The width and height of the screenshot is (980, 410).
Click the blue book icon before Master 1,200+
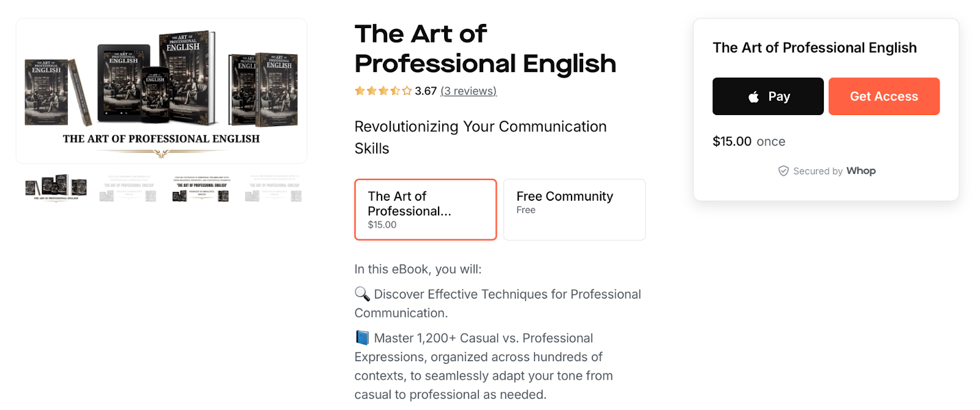362,337
